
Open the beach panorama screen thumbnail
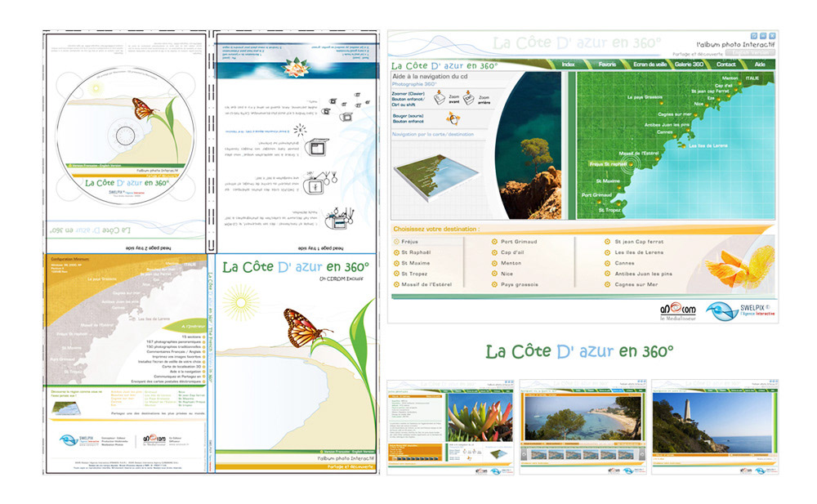coord(583,427)
